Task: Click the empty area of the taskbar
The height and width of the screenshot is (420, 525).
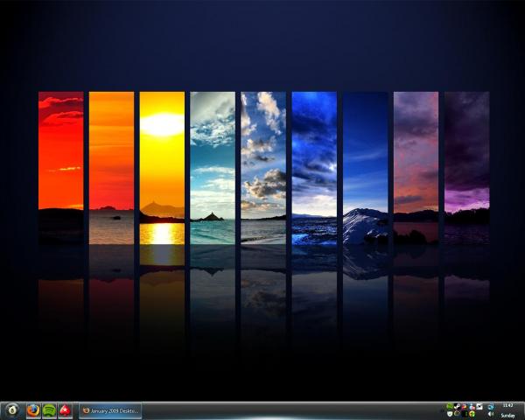Action: click(289, 409)
